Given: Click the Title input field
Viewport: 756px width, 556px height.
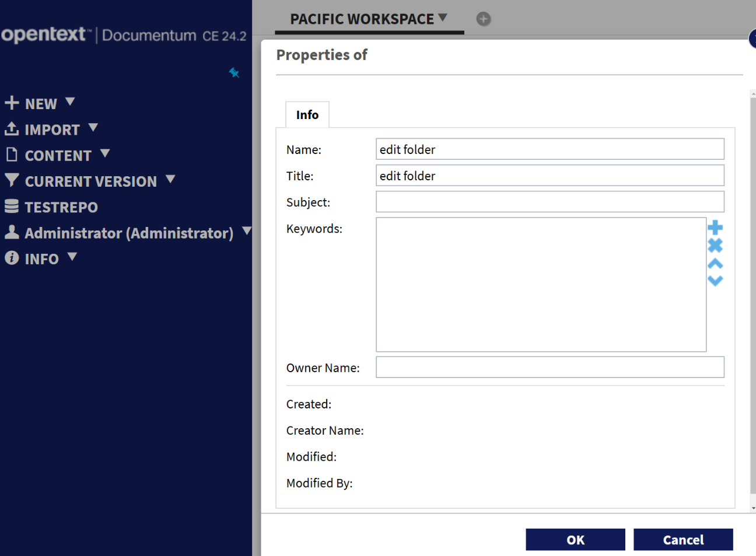Looking at the screenshot, I should pos(550,175).
